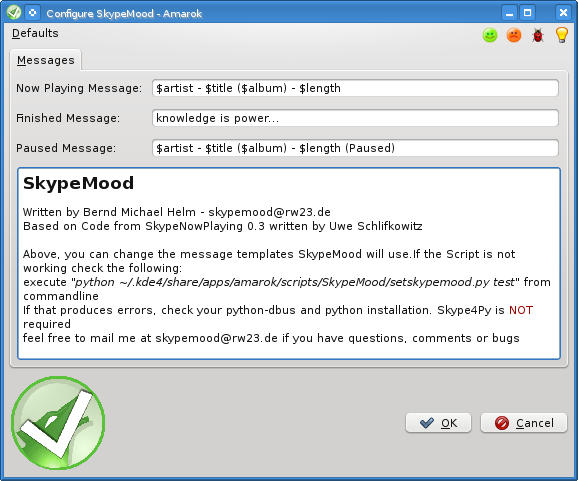
Task: Click the 'Based on Code from SkypeNowPlaying' line
Action: point(223,226)
